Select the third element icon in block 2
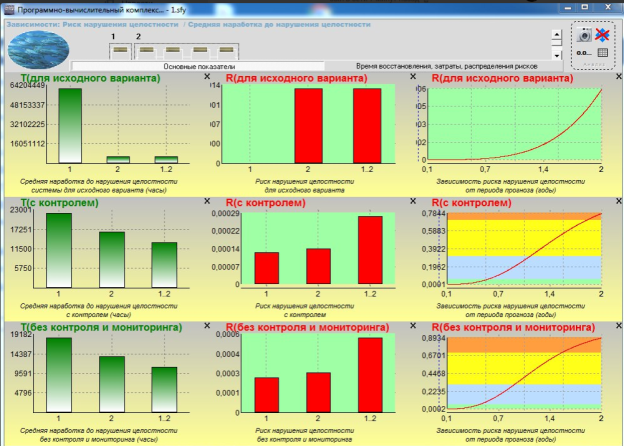The height and width of the screenshot is (447, 624). pos(200,50)
